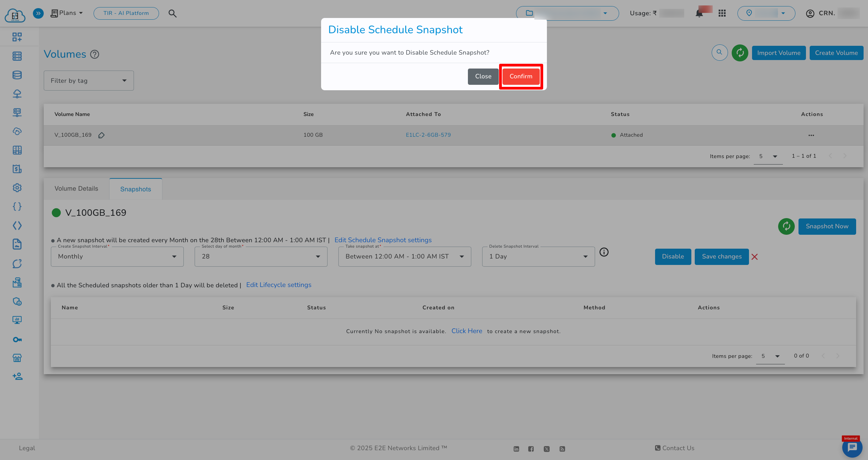Image resolution: width=868 pixels, height=460 pixels.
Task: Open the Plans menu
Action: [x=67, y=13]
